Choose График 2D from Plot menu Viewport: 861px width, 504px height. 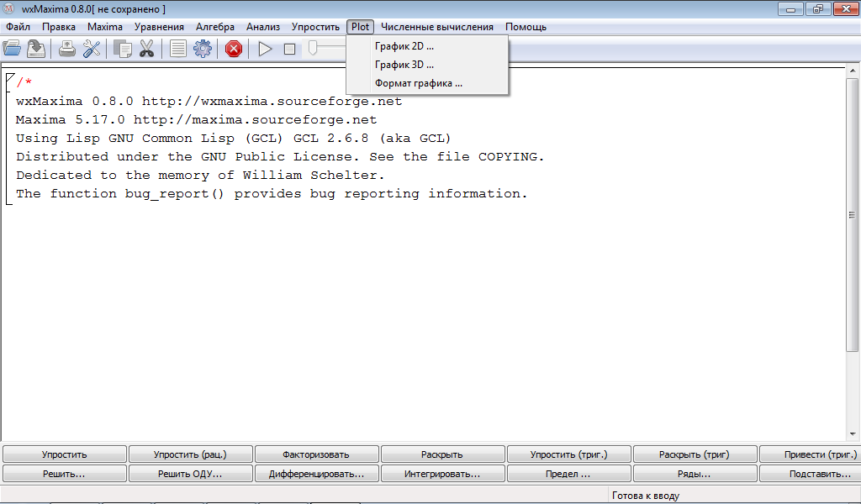point(427,46)
